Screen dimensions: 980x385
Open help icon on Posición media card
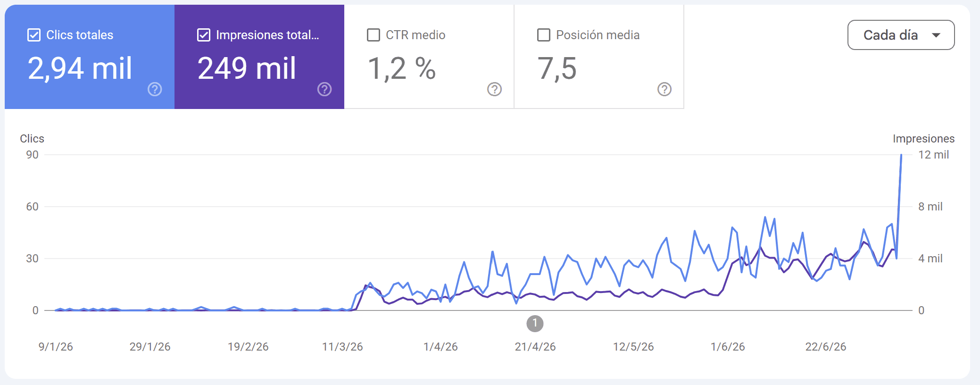tap(664, 89)
